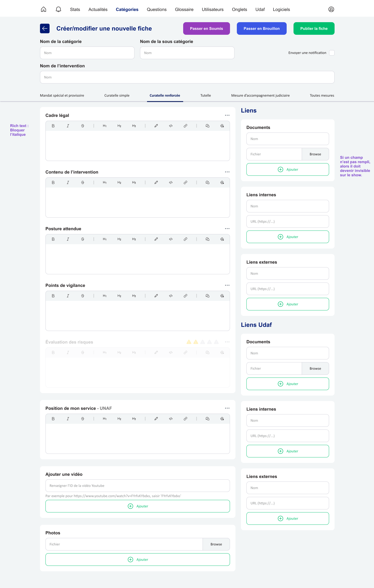Switch to the Tutelle tab
This screenshot has width=374, height=588.
tap(206, 96)
